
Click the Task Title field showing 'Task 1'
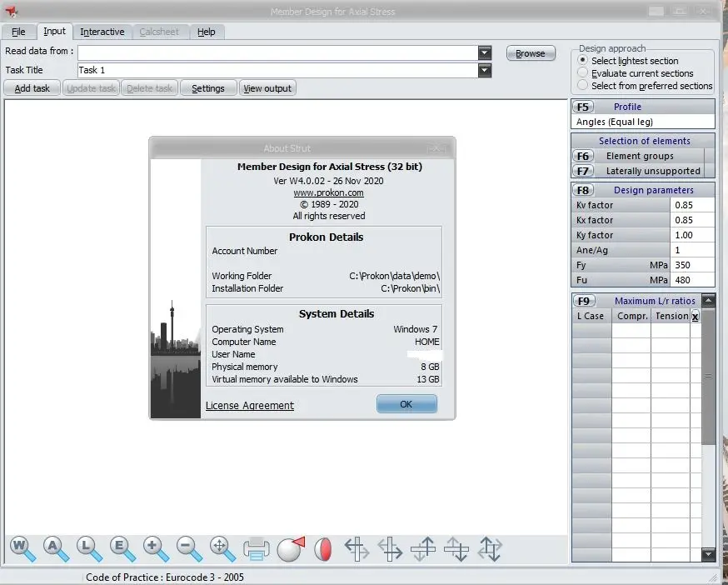(277, 70)
